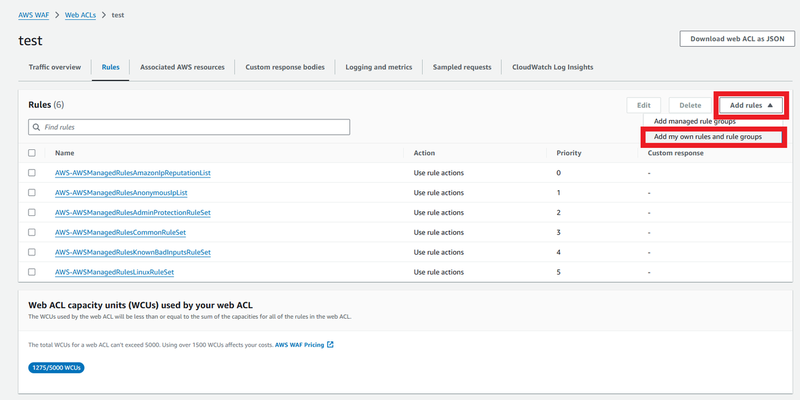Open the Sampled requests tab
Screen dimensions: 800x400
click(462, 67)
